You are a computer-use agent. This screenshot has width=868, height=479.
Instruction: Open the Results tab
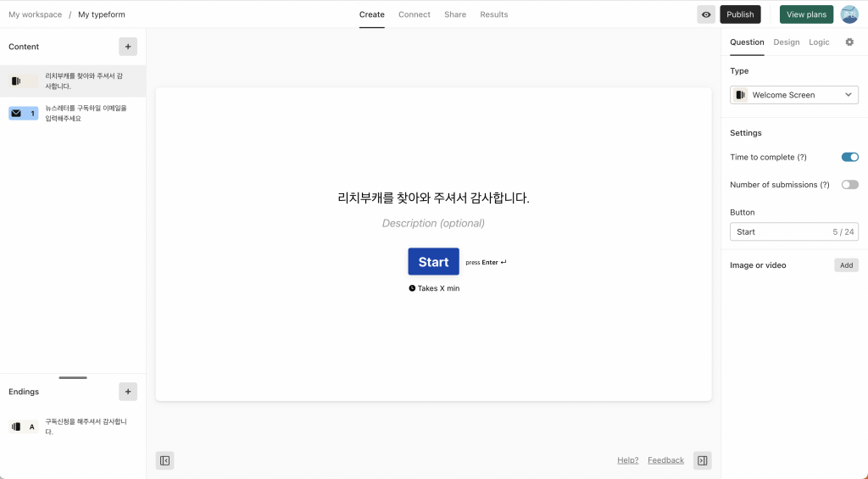pyautogui.click(x=494, y=14)
